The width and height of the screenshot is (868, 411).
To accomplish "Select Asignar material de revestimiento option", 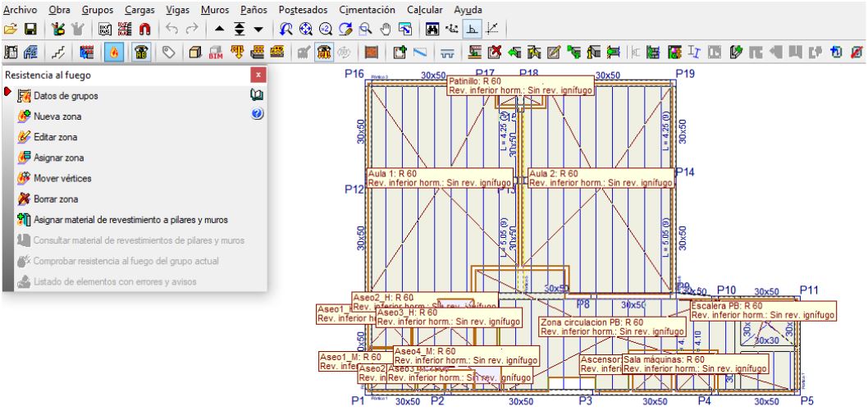I will click(130, 220).
